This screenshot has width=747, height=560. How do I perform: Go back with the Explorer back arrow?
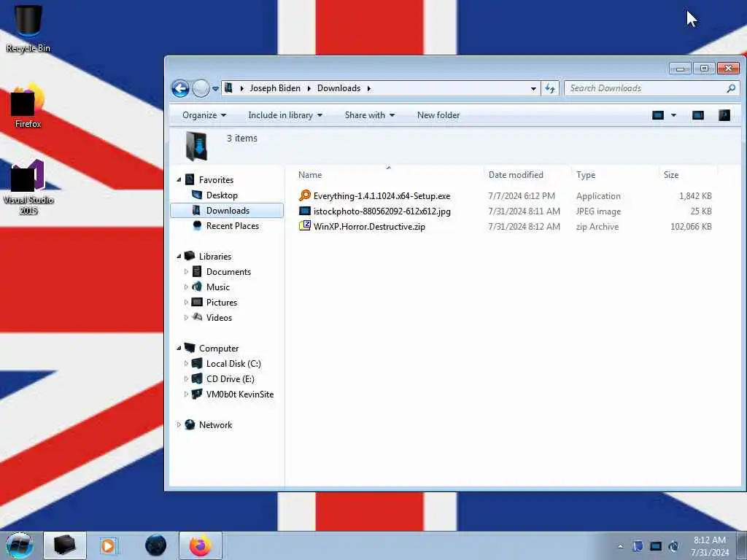tap(181, 88)
